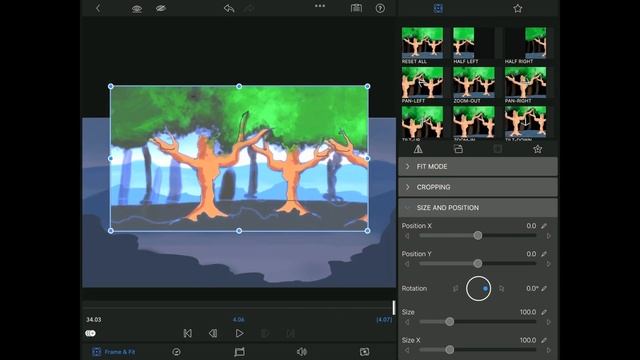Step back one frame
Image resolution: width=640 pixels, height=360 pixels.
click(213, 333)
